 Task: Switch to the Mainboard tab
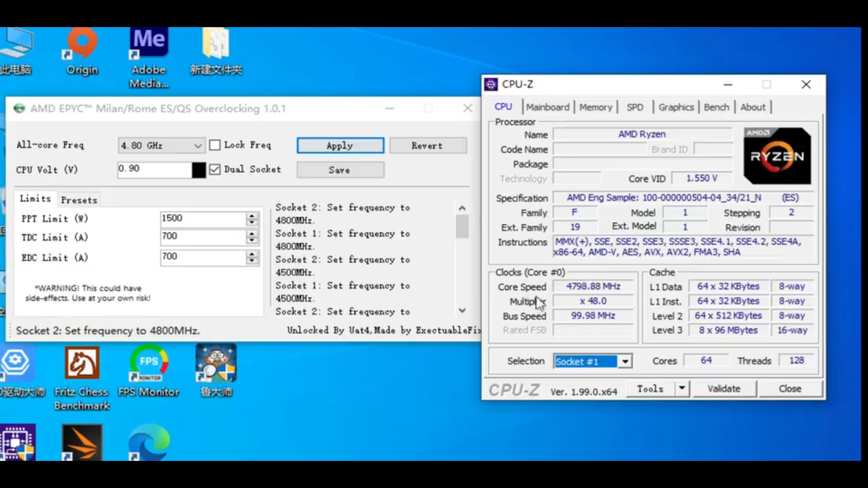pyautogui.click(x=548, y=107)
